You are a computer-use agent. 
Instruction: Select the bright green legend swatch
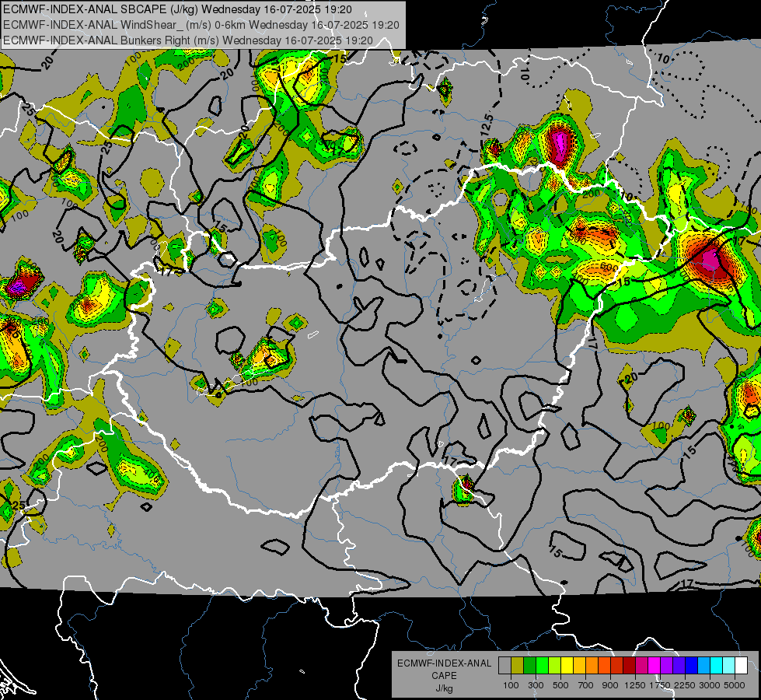[x=542, y=665]
